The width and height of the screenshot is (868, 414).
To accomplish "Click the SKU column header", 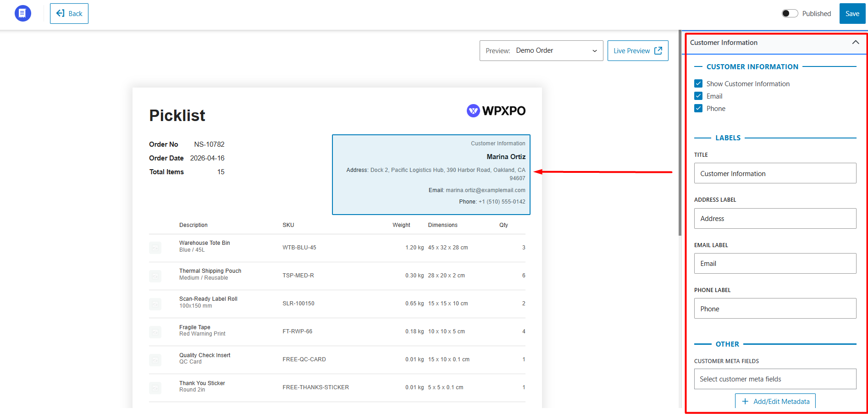I will (288, 225).
